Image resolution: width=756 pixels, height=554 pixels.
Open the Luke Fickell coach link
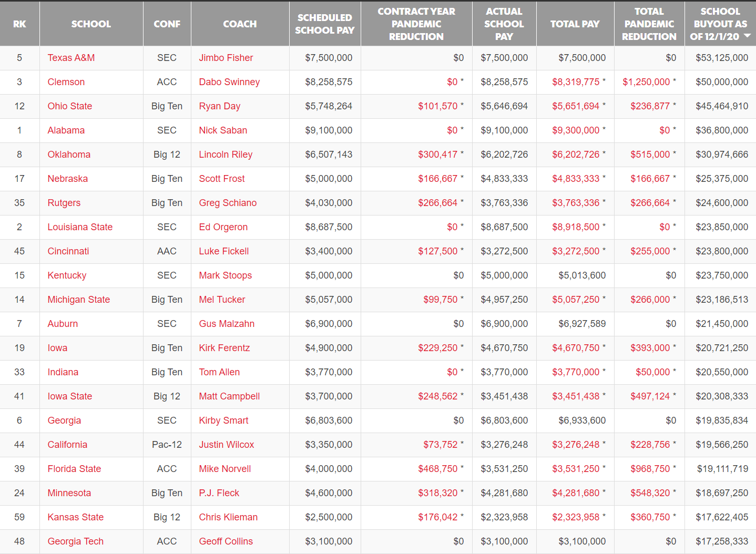[223, 251]
